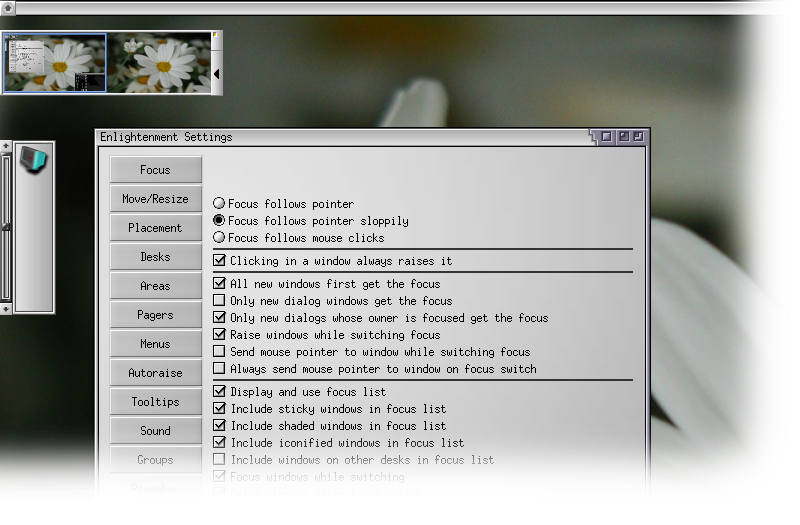Screen dimensions: 800x525
Task: Open the Pagers settings tab
Action: click(156, 315)
